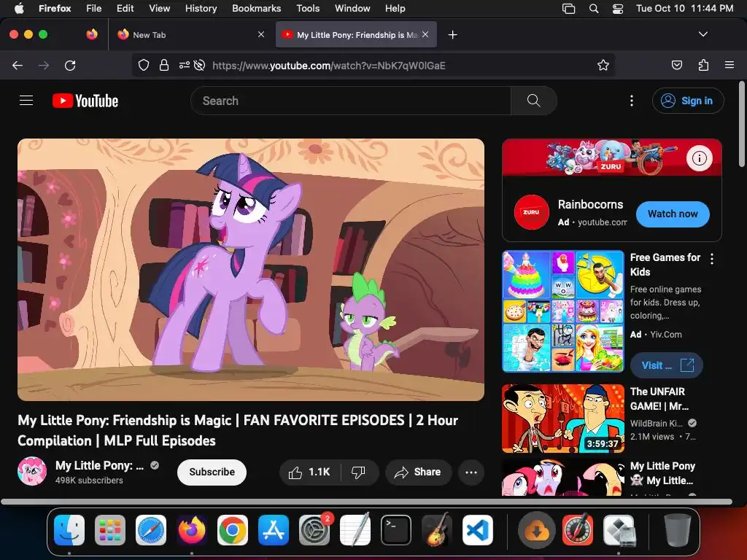Open new tab with plus button

tap(452, 35)
